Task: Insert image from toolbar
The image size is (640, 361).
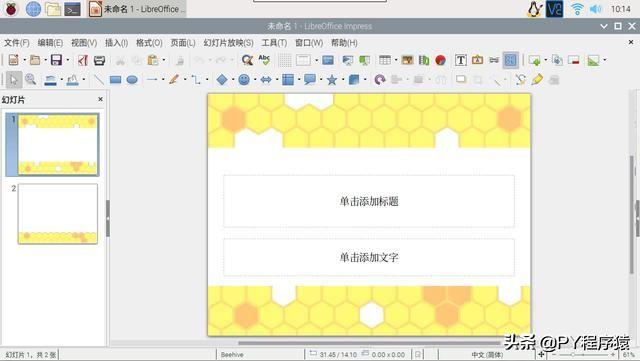Action: pos(407,60)
